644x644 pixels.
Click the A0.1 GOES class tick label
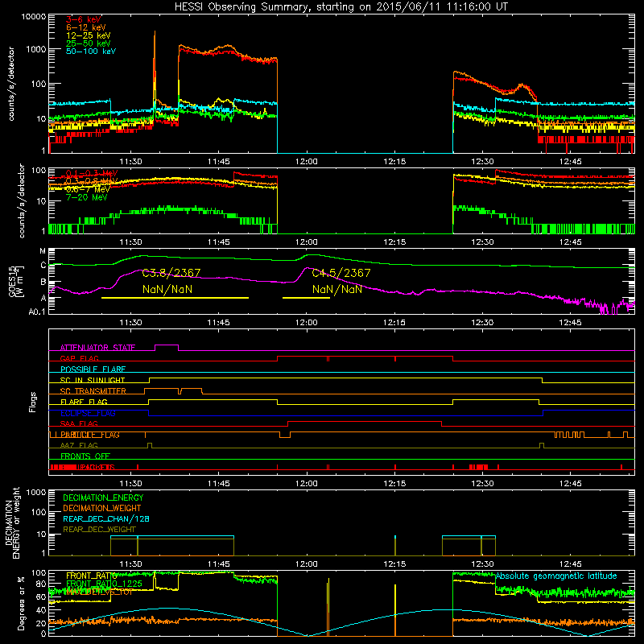tap(37, 312)
